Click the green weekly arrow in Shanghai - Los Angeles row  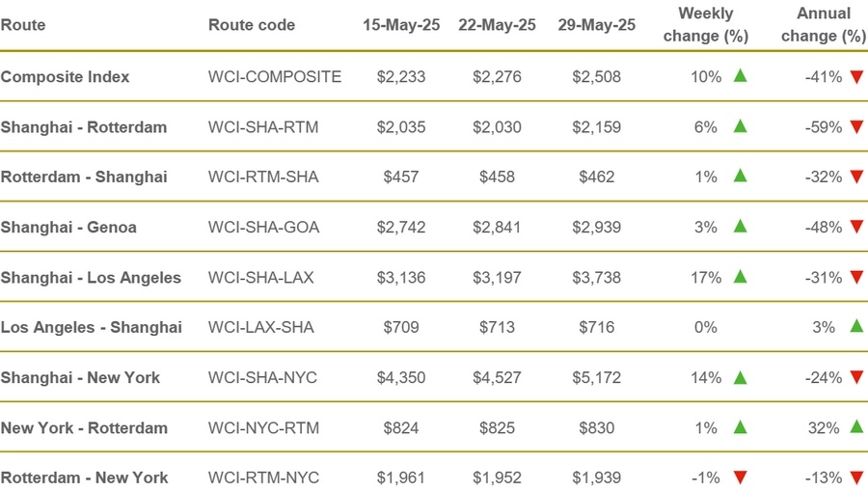tap(740, 276)
